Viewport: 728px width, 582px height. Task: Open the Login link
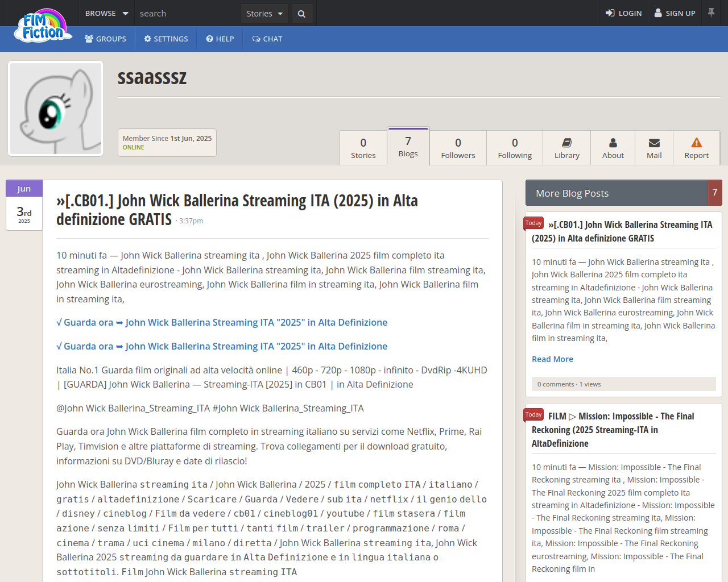click(x=623, y=13)
